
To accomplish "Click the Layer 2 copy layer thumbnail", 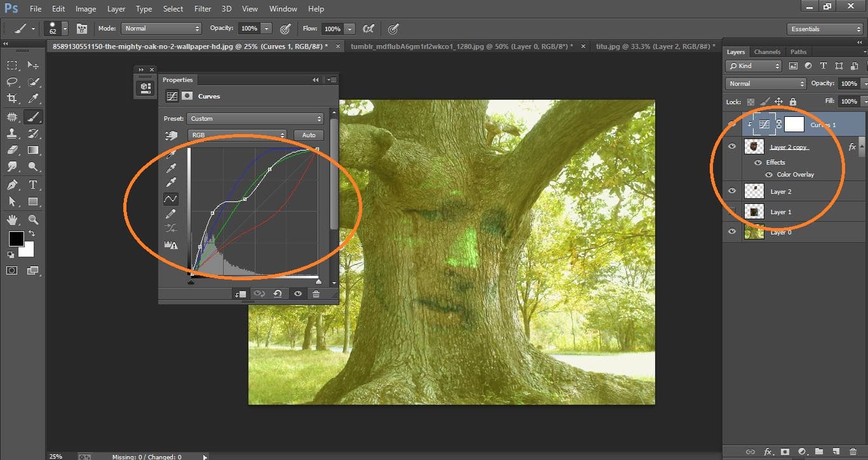I will click(754, 146).
